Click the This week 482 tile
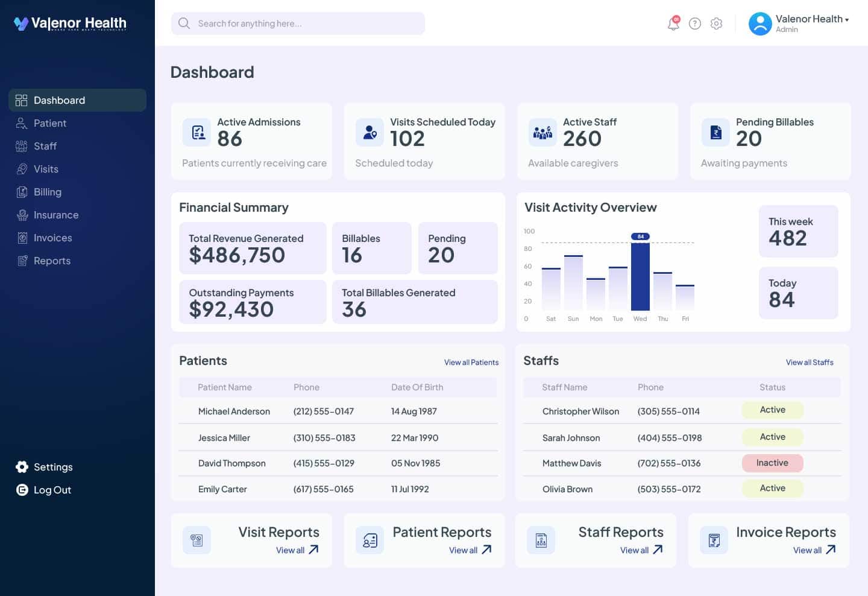This screenshot has height=596, width=868. pyautogui.click(x=798, y=231)
